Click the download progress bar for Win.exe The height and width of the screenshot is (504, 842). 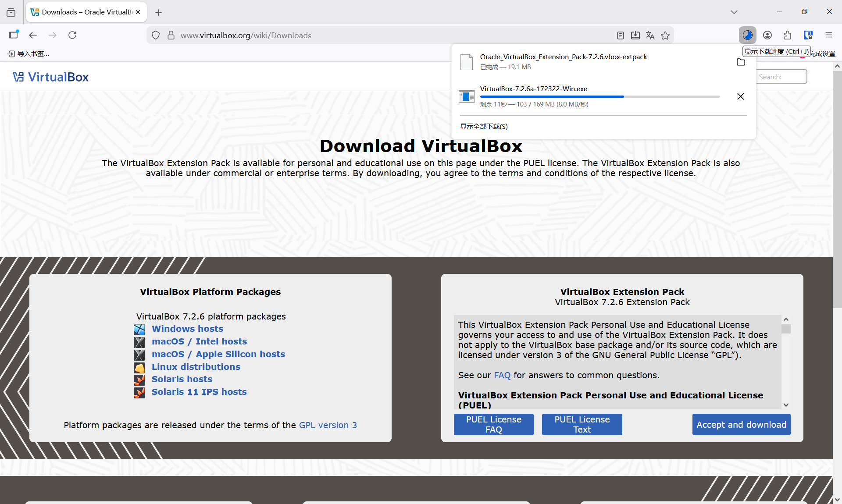coord(599,96)
